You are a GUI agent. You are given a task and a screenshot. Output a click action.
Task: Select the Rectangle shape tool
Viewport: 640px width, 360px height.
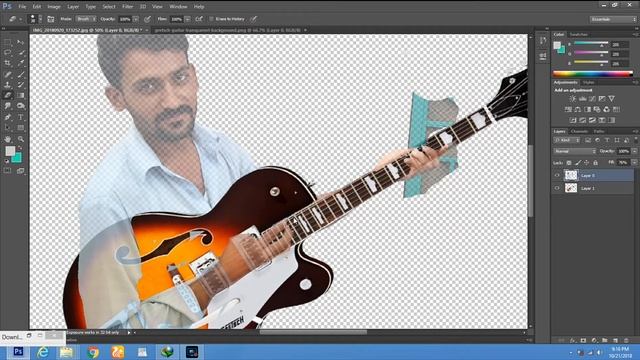tap(21, 128)
